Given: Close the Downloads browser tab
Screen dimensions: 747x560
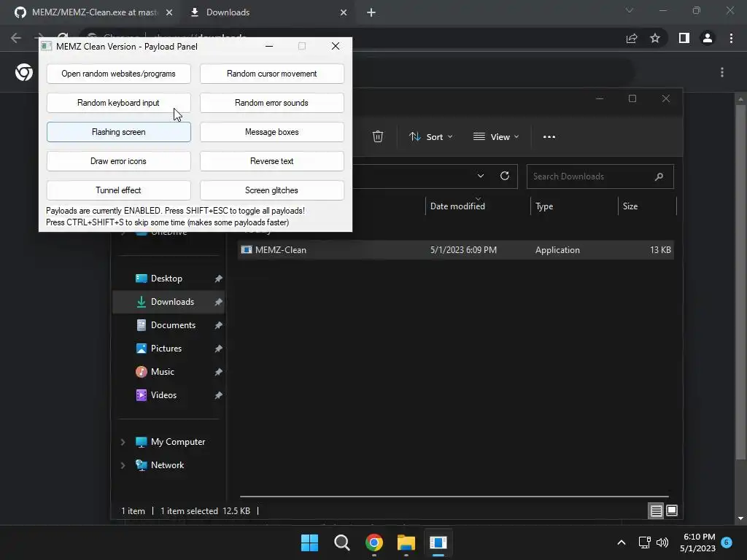Looking at the screenshot, I should [344, 12].
